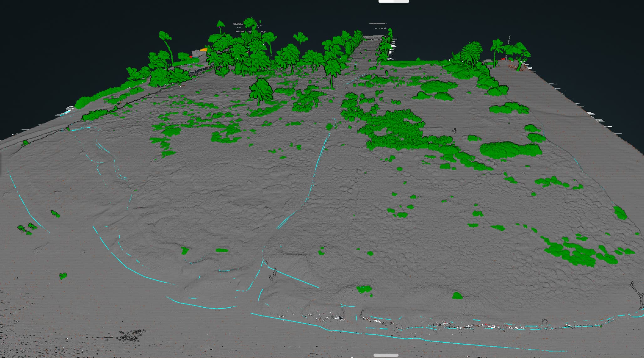
Task: Select the red object beside the orange machinery
Action: point(191,57)
